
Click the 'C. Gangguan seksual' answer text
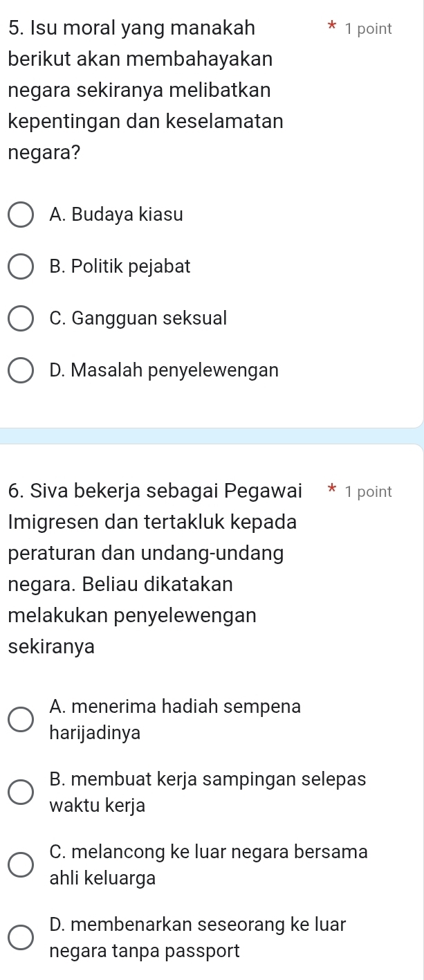[x=138, y=319]
